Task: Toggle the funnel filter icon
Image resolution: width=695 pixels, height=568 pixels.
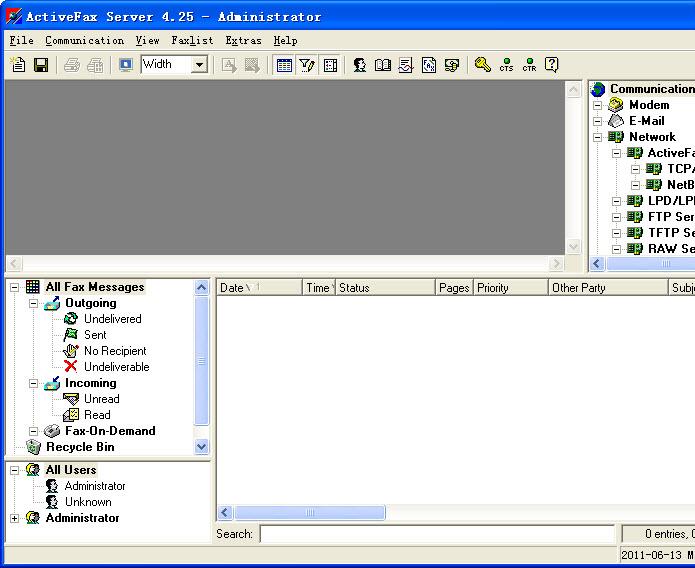Action: click(x=307, y=65)
